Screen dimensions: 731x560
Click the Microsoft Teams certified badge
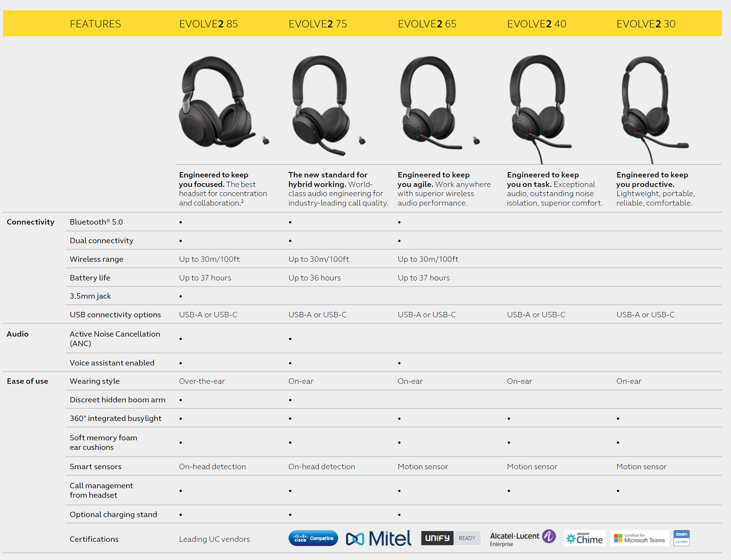pos(639,538)
